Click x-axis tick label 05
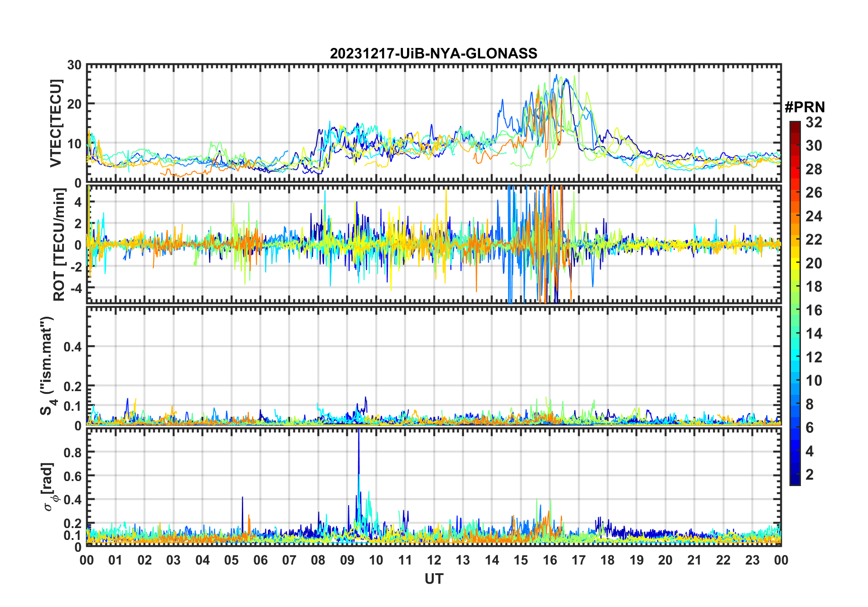This screenshot has height=607, width=868. 231,560
